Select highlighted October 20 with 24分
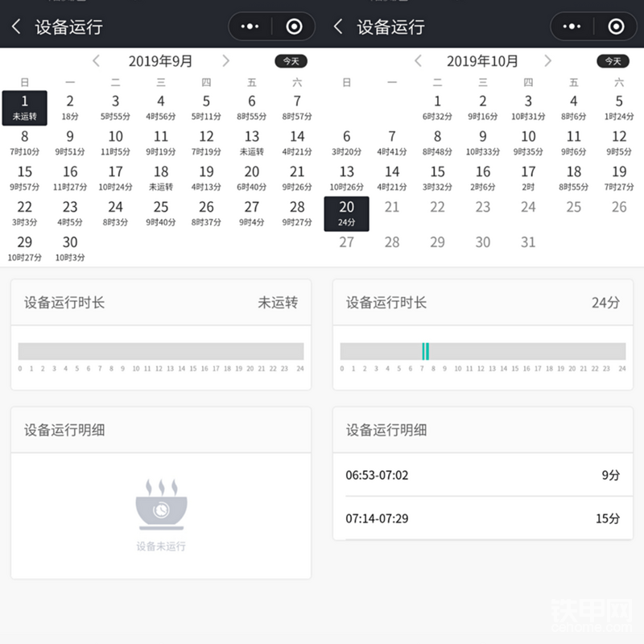 [x=347, y=214]
